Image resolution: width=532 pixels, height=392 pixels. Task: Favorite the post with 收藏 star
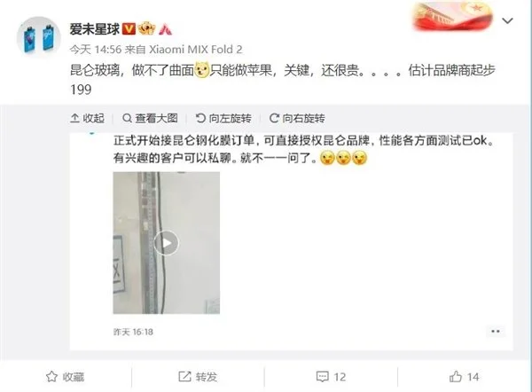tap(65, 377)
